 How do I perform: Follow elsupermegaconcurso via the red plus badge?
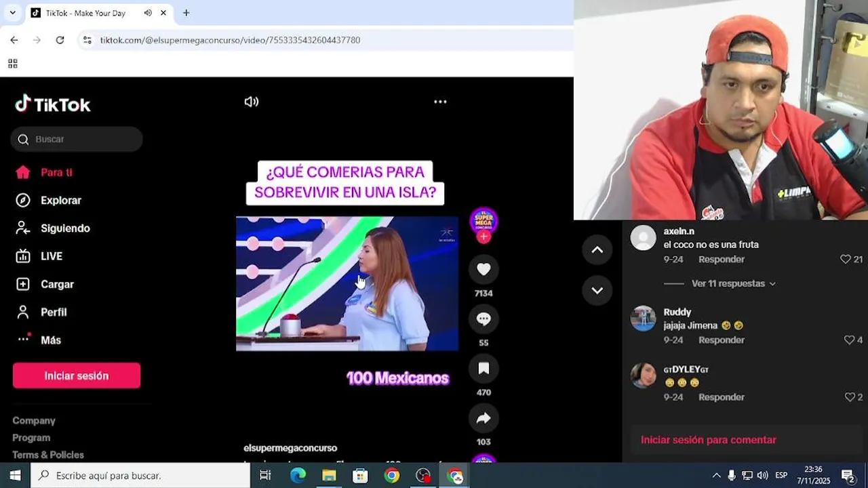tap(484, 237)
